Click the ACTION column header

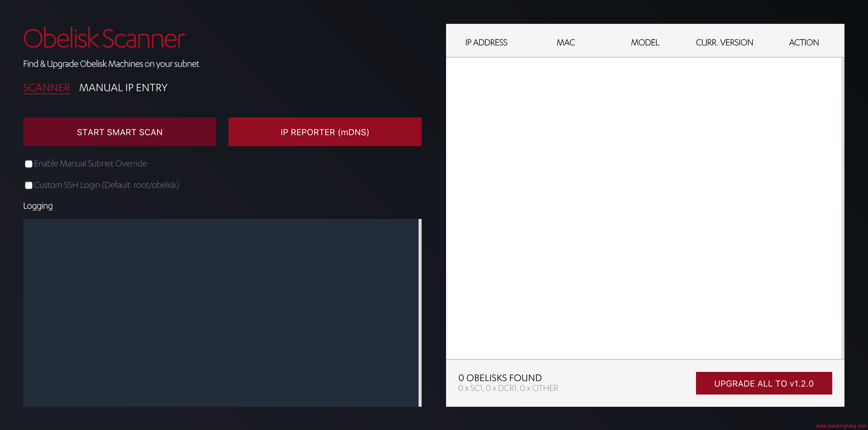[804, 43]
